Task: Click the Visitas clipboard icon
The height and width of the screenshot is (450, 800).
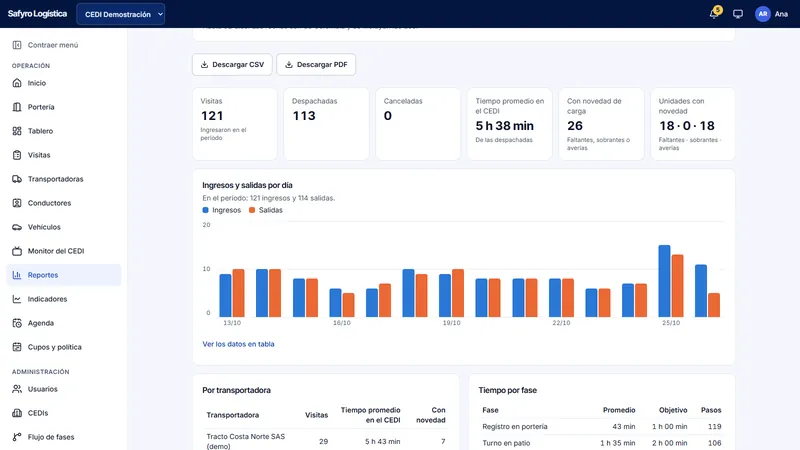Action: pyautogui.click(x=17, y=155)
